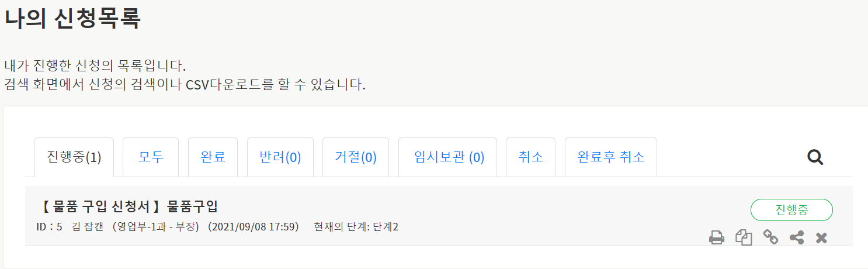View the 임시보관 (0) tab
The height and width of the screenshot is (269, 868).
tap(448, 157)
